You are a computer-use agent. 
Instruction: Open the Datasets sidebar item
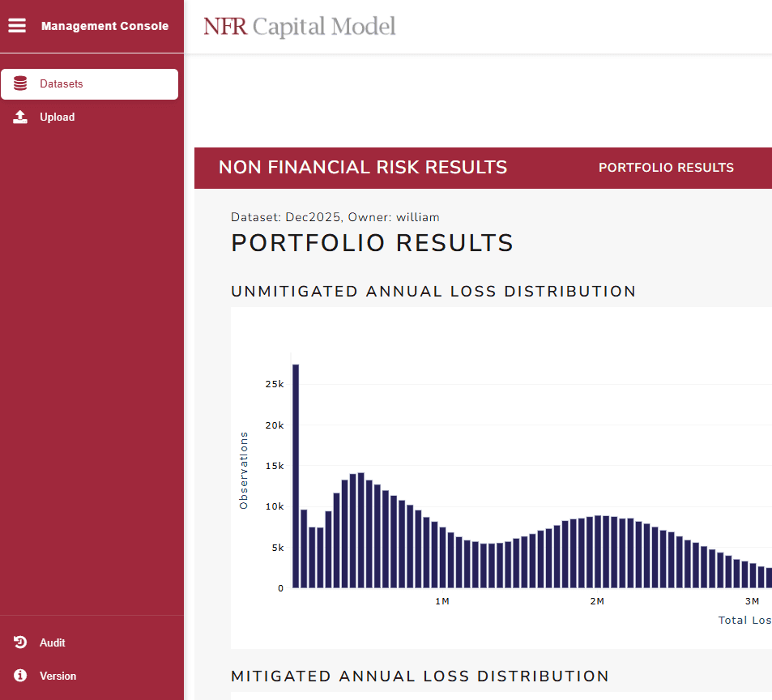(x=90, y=84)
